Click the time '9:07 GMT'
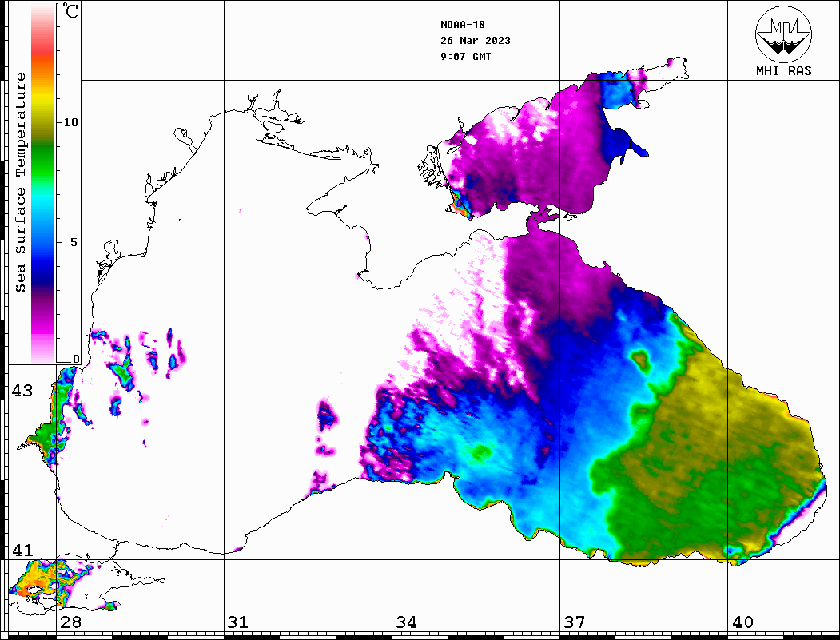The width and height of the screenshot is (840, 640). click(465, 57)
